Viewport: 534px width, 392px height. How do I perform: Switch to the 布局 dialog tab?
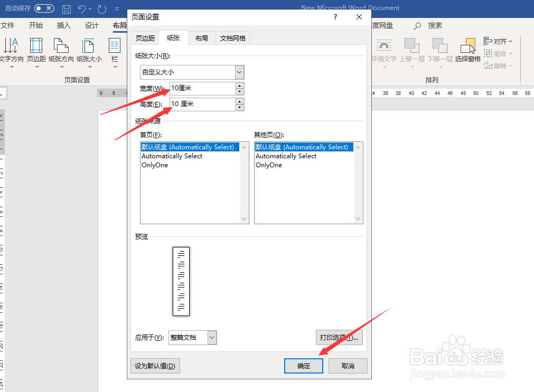202,38
